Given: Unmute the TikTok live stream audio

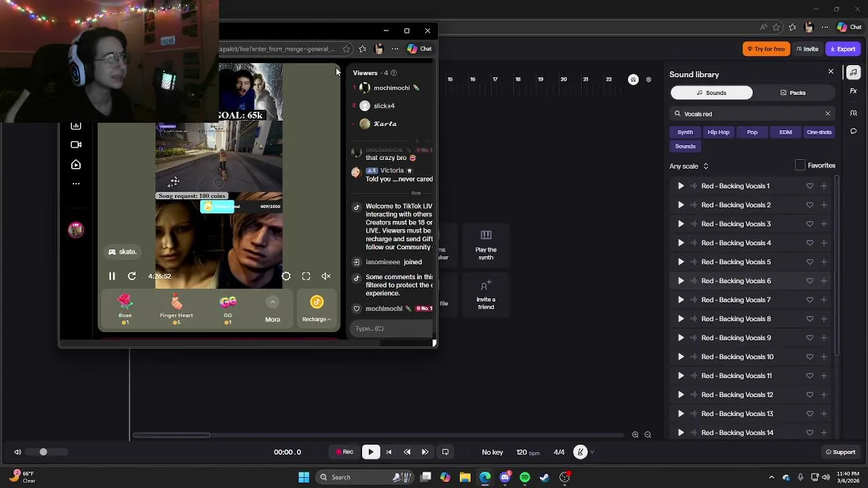Looking at the screenshot, I should click(326, 276).
